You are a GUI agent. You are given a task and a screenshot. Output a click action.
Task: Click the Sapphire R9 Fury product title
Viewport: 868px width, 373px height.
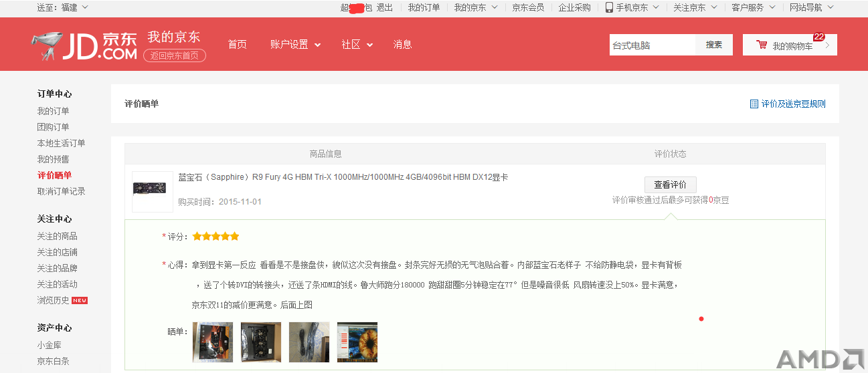tap(343, 177)
